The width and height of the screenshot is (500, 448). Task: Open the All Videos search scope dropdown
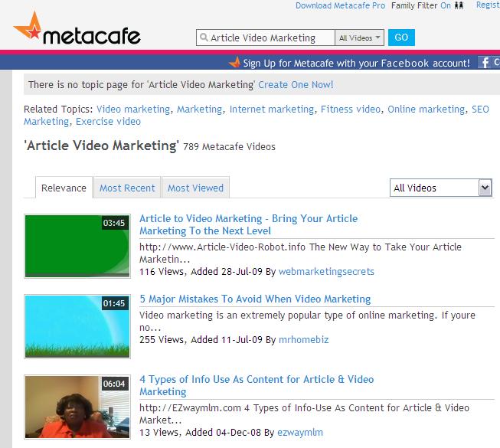tap(359, 38)
